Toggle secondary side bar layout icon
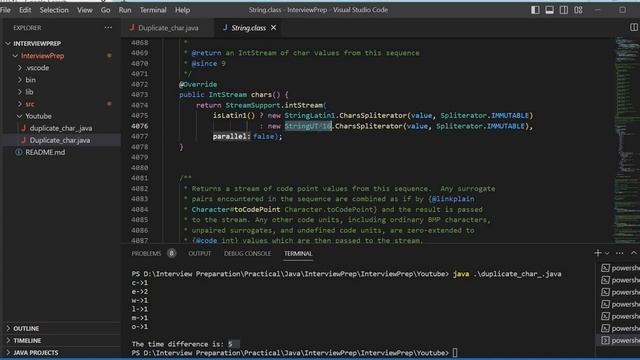 [x=564, y=10]
